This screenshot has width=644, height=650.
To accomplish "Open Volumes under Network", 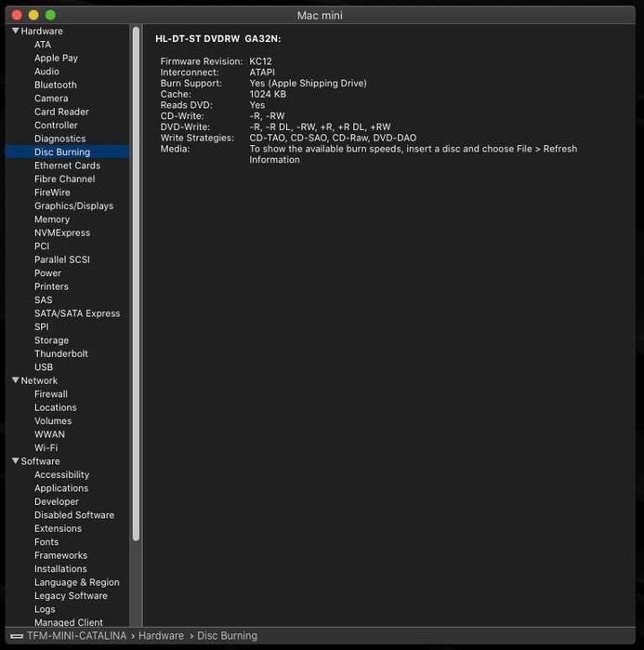I will coord(53,420).
